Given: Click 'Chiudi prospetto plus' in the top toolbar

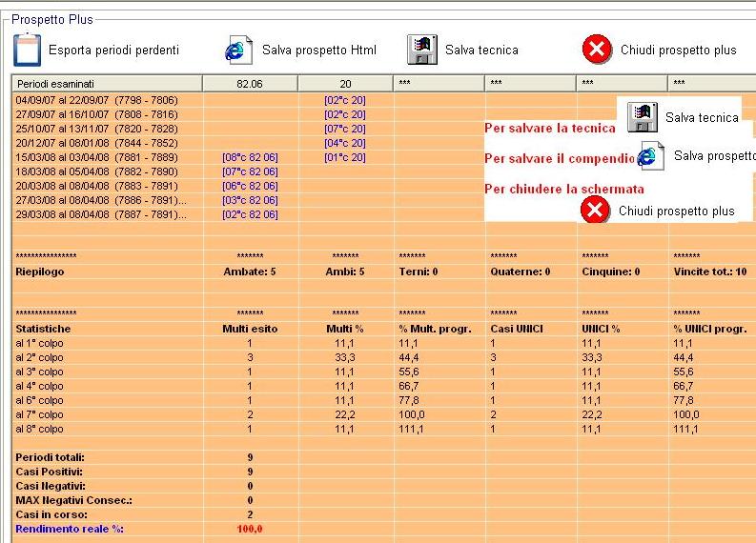Looking at the screenshot, I should pyautogui.click(x=679, y=50).
